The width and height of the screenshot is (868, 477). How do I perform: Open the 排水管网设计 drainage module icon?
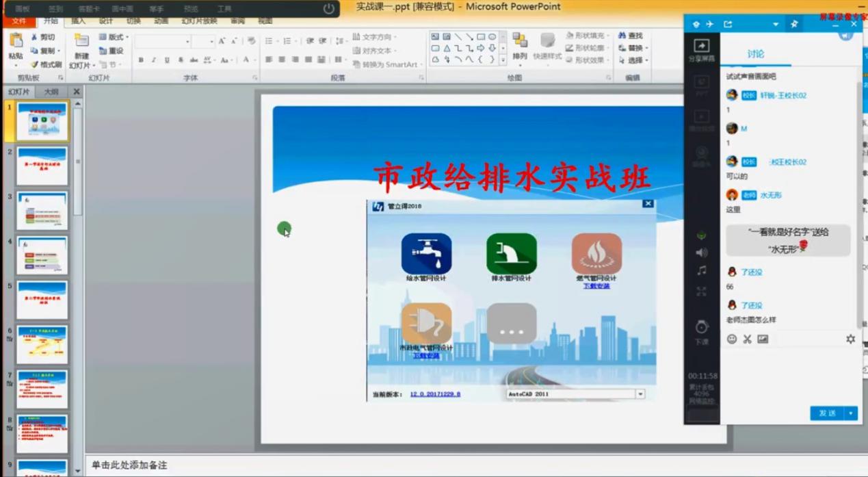tap(511, 254)
